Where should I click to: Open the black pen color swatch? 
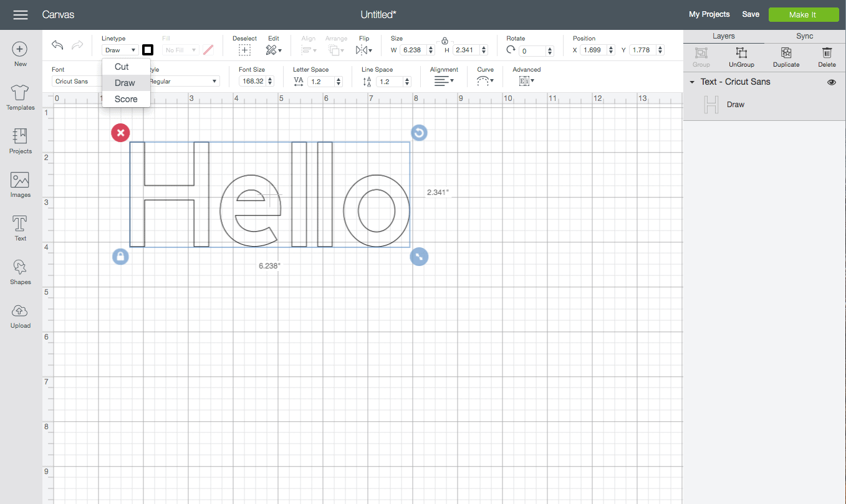click(148, 50)
